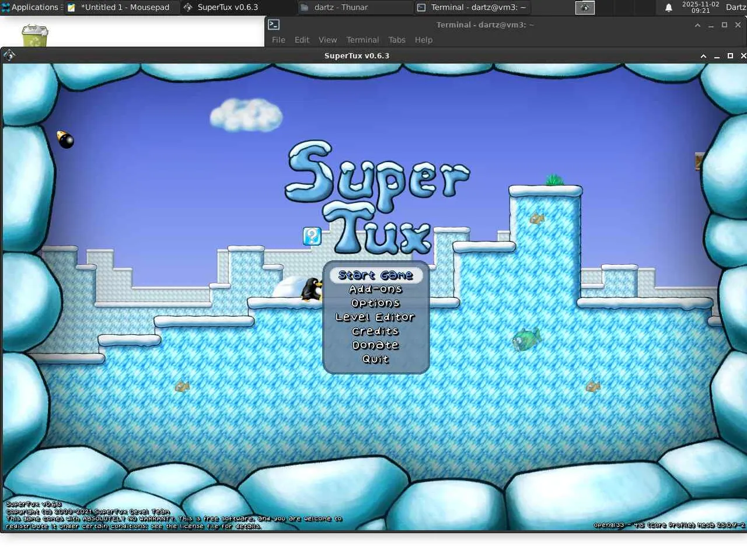Click the workspace switcher icon in the panel
This screenshot has height=560, width=747.
click(585, 8)
